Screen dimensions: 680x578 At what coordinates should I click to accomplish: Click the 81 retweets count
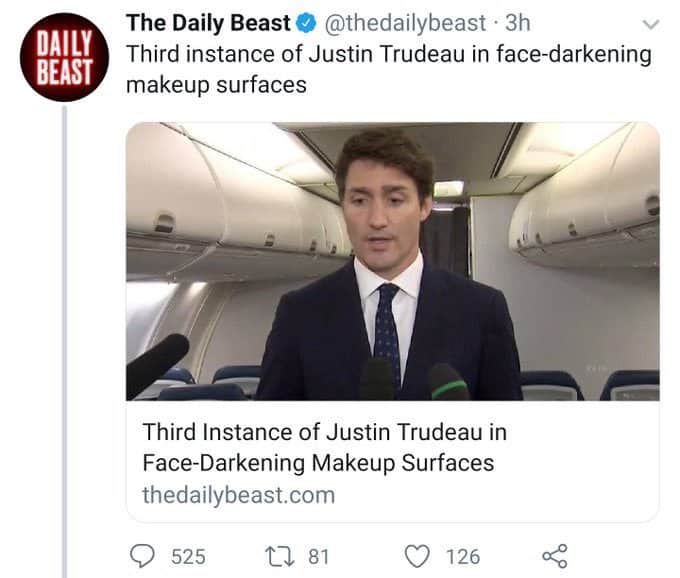tap(318, 557)
